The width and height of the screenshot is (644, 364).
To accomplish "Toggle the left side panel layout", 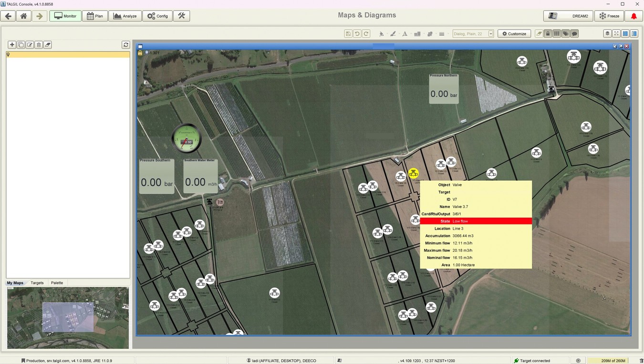I will pyautogui.click(x=625, y=34).
